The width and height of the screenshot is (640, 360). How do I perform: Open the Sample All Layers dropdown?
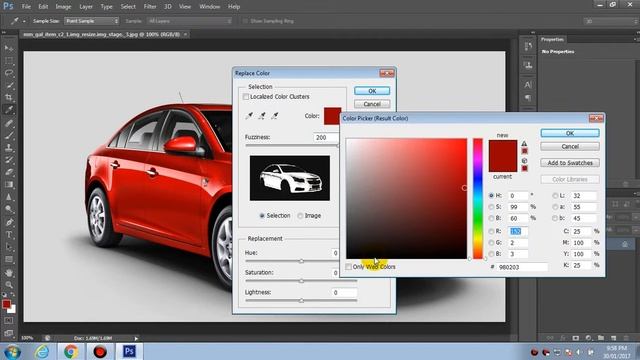[189, 21]
